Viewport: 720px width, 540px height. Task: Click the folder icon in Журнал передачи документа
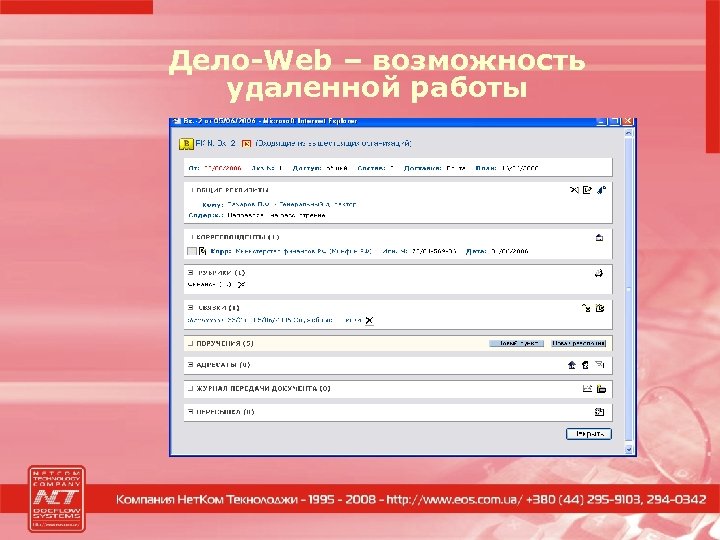click(601, 389)
